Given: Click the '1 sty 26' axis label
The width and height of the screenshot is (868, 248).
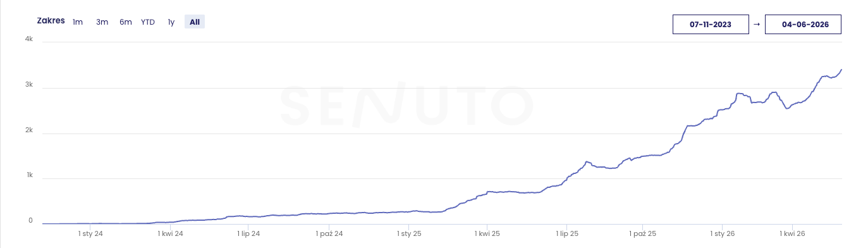Looking at the screenshot, I should [x=721, y=233].
